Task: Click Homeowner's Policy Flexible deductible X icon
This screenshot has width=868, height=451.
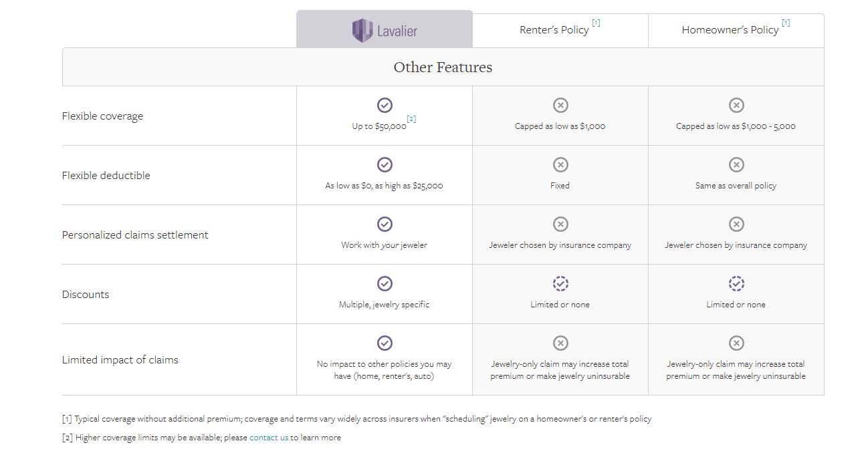Action: click(x=736, y=164)
